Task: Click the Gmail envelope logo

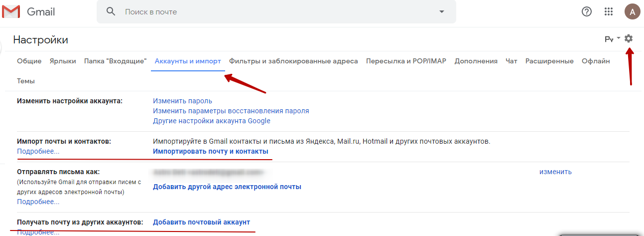Action: (x=11, y=11)
